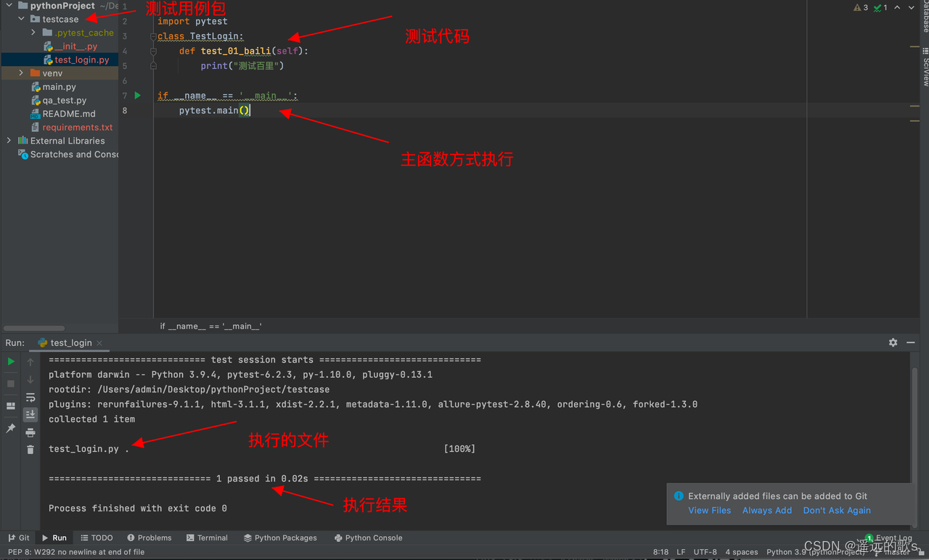Select the Run tool window tab
The image size is (929, 560).
(54, 538)
